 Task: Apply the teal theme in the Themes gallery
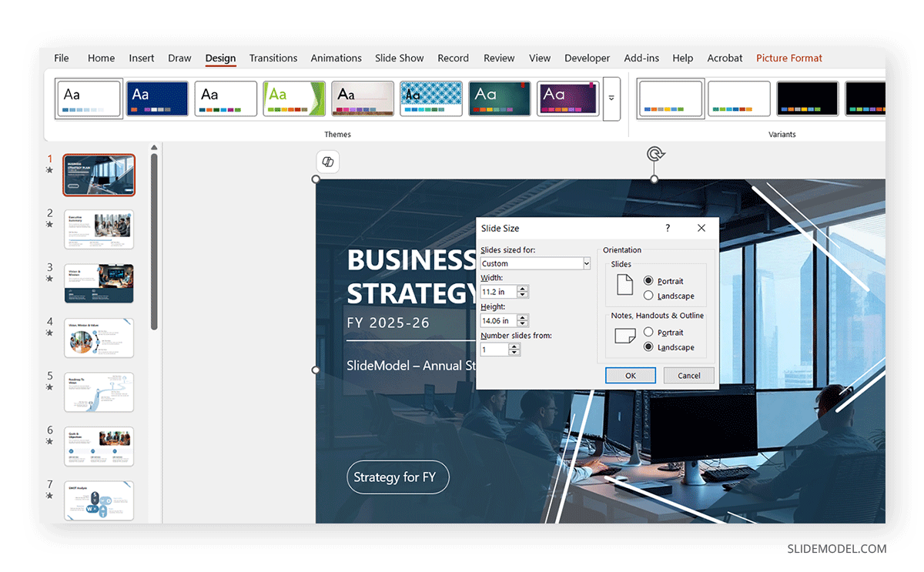(499, 98)
